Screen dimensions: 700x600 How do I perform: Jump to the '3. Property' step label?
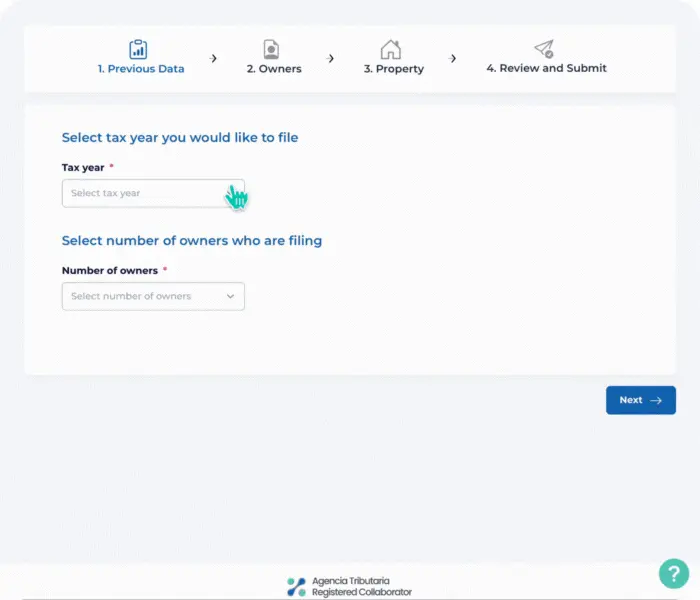pos(394,69)
